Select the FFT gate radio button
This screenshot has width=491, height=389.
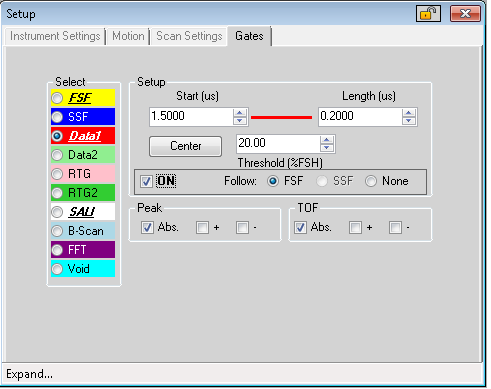57,250
